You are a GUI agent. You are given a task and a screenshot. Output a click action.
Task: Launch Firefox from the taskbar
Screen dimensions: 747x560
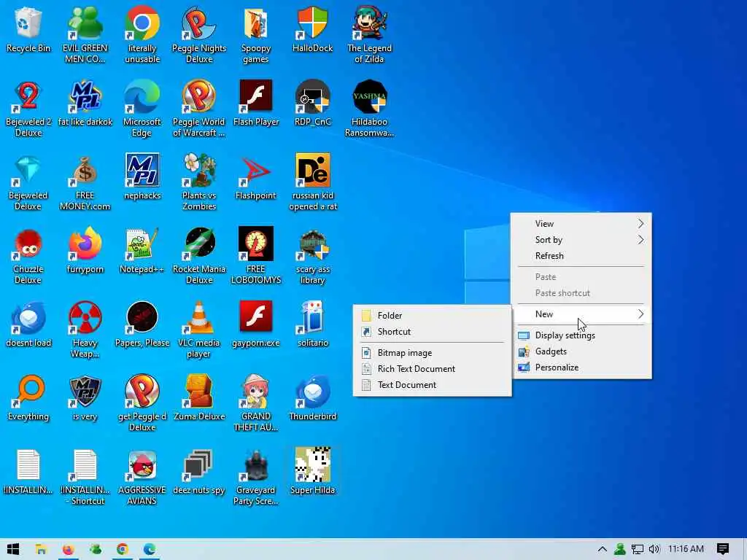click(x=68, y=549)
